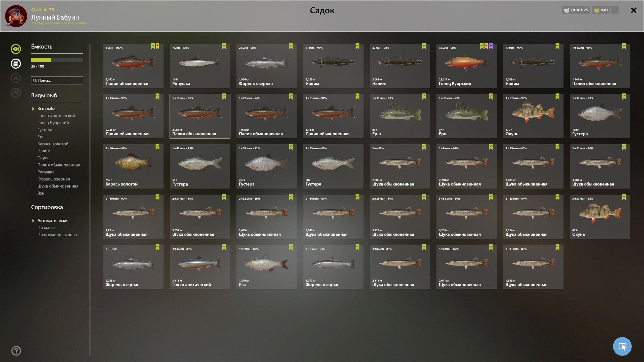Toggle green bookmark on Ряпушка card
Image resolution: width=644 pixels, height=362 pixels.
(x=224, y=46)
